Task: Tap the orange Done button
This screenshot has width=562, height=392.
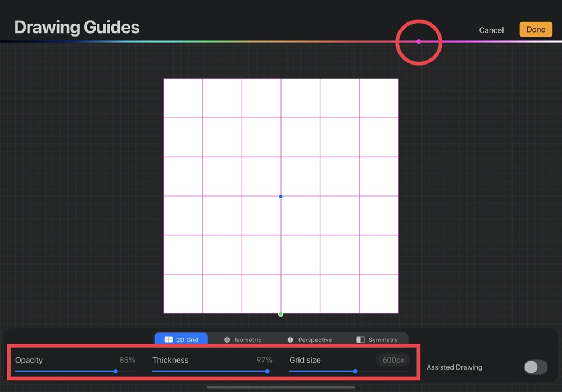Action: click(536, 30)
